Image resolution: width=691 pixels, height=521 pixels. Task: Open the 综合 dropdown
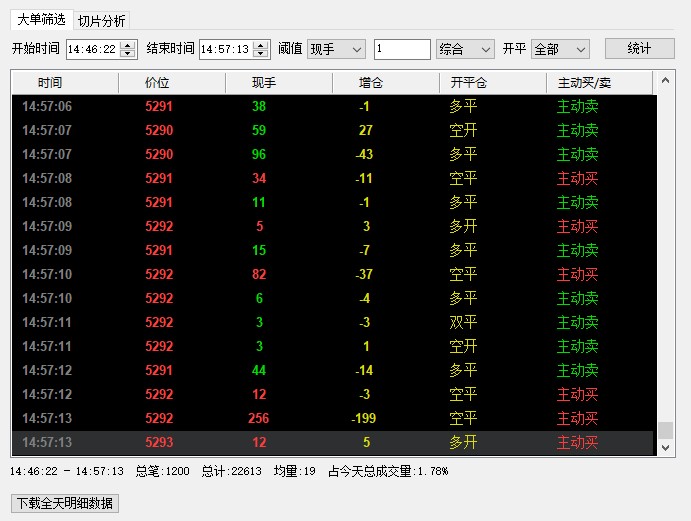465,49
